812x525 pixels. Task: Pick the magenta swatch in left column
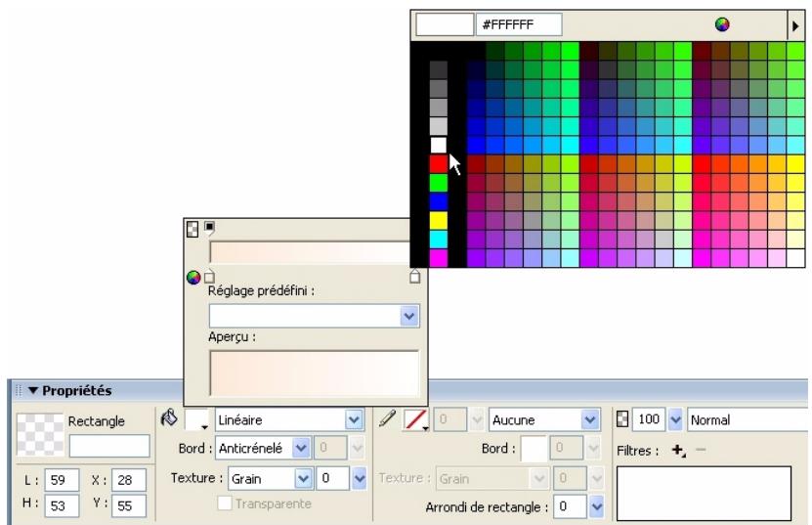coord(438,257)
